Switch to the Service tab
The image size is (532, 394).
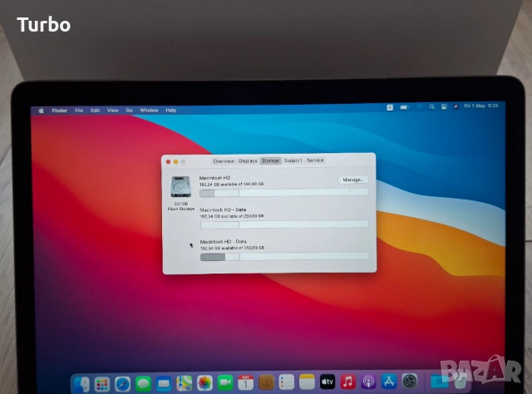[x=315, y=160]
